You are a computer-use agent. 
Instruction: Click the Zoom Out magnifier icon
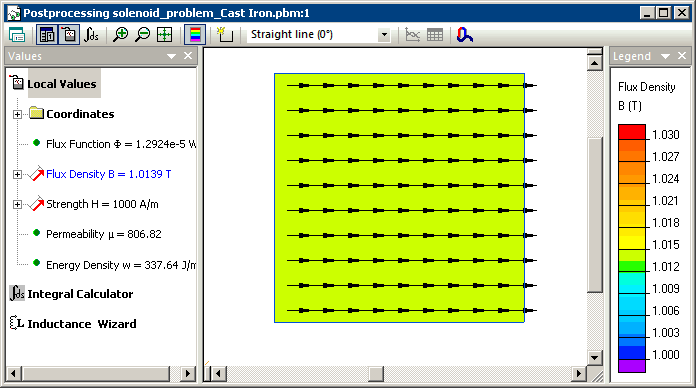coord(142,35)
